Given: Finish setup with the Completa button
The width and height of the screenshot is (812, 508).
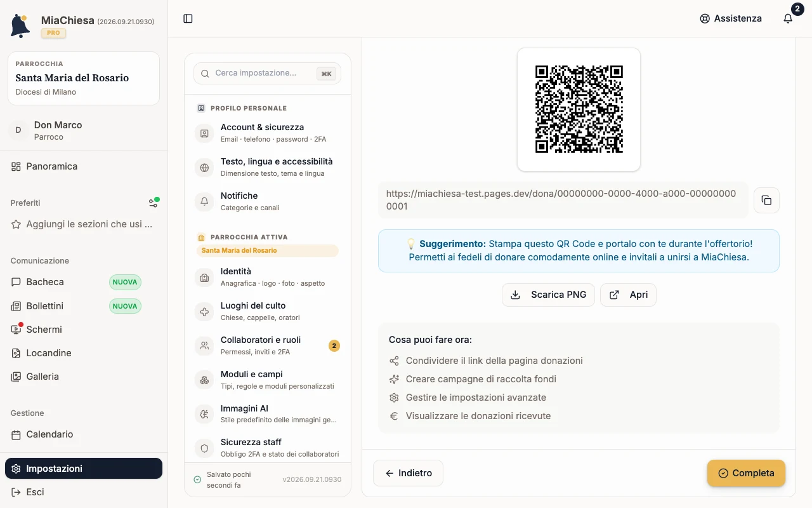Looking at the screenshot, I should [746, 473].
